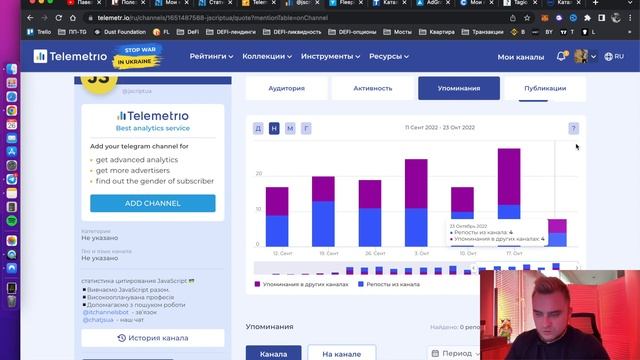Open a new browser tab
Viewport: 640px width, 360px height.
pos(595,3)
